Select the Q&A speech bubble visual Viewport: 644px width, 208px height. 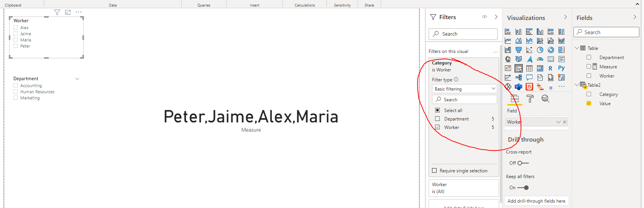pos(529,78)
